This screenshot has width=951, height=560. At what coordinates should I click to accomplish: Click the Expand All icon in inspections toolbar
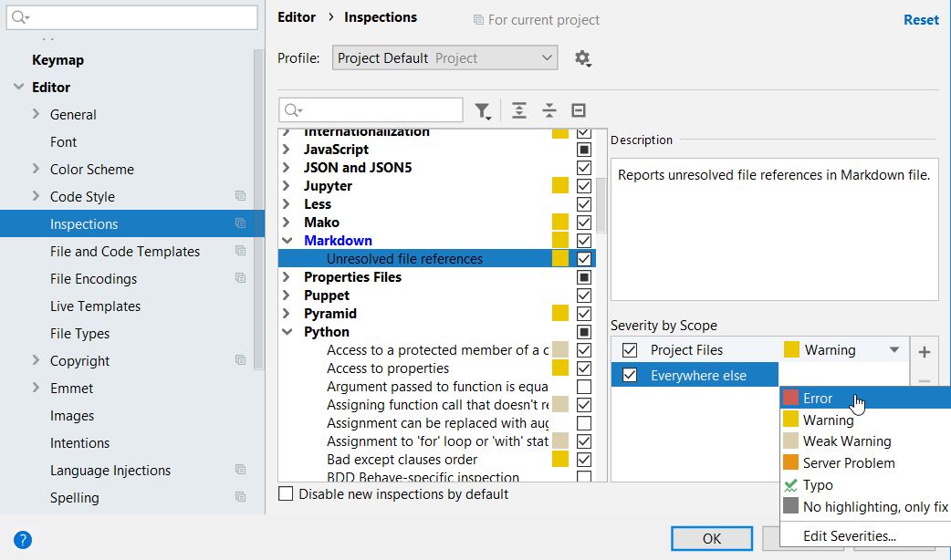519,110
